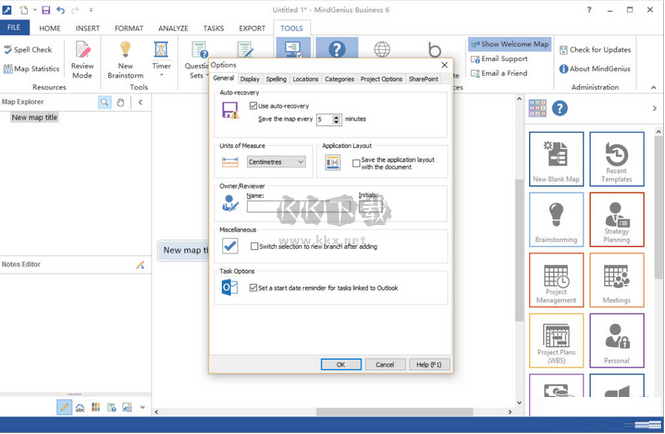Image resolution: width=665 pixels, height=434 pixels.
Task: Disable the Use auto-recovery checkbox
Action: tap(253, 105)
